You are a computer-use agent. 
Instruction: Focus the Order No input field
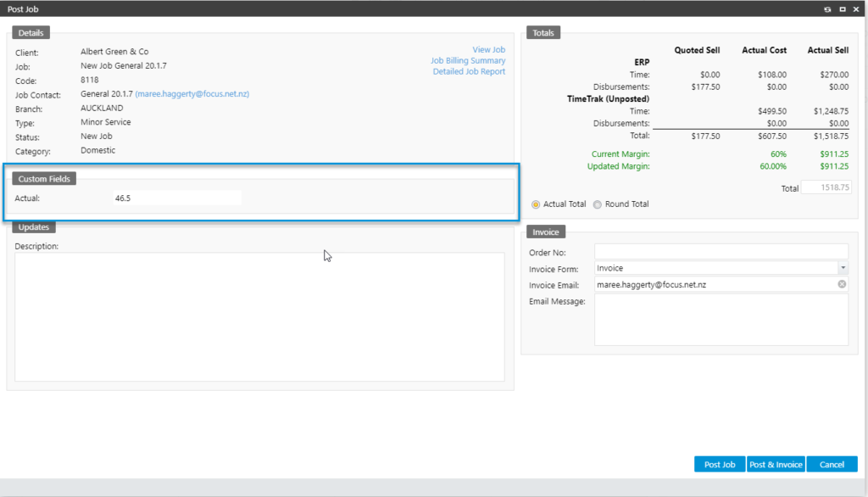721,252
